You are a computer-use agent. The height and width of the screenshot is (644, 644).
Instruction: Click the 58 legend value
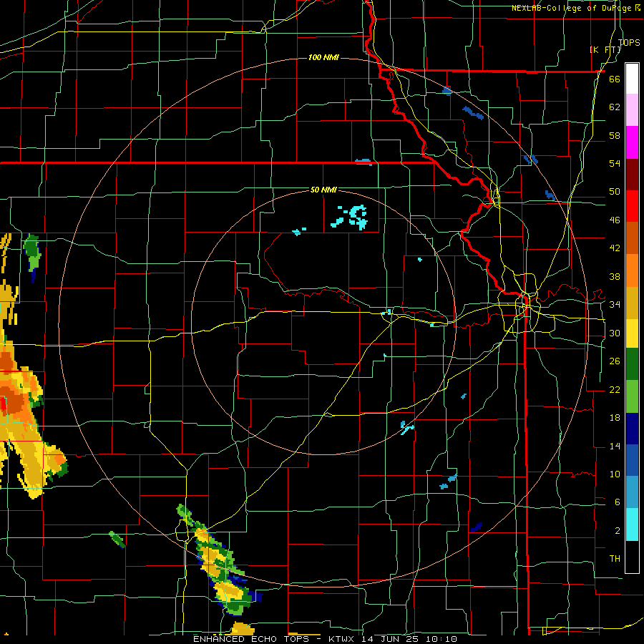[x=615, y=135]
